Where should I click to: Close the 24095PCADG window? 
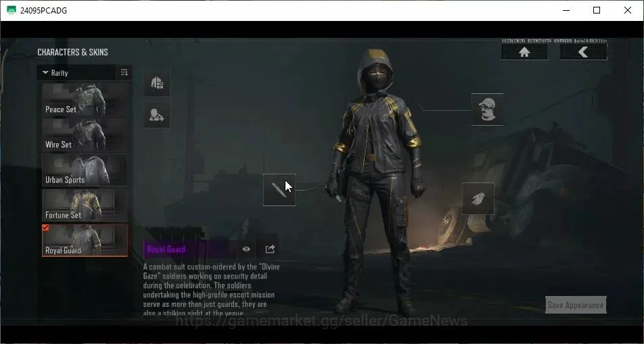[x=628, y=10]
